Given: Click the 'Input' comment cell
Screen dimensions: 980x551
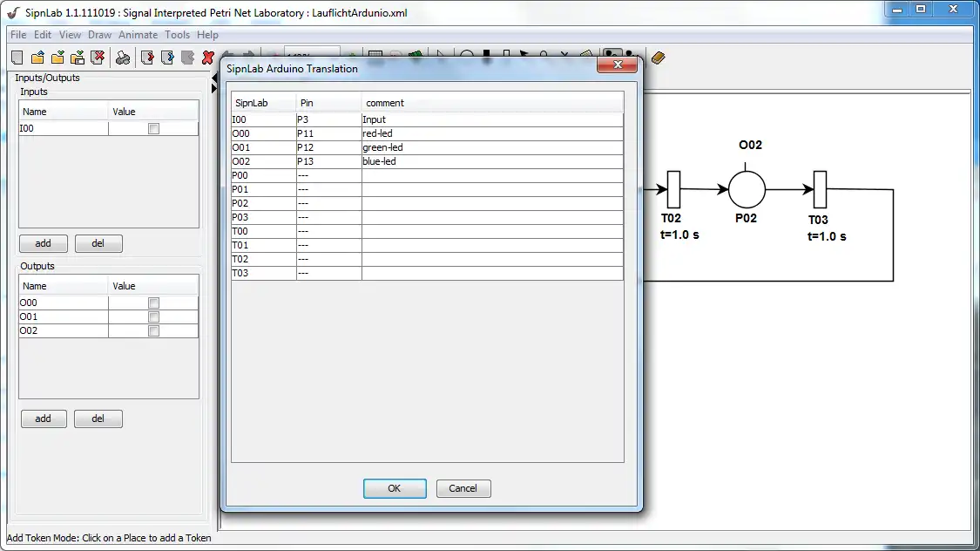Looking at the screenshot, I should [x=492, y=119].
